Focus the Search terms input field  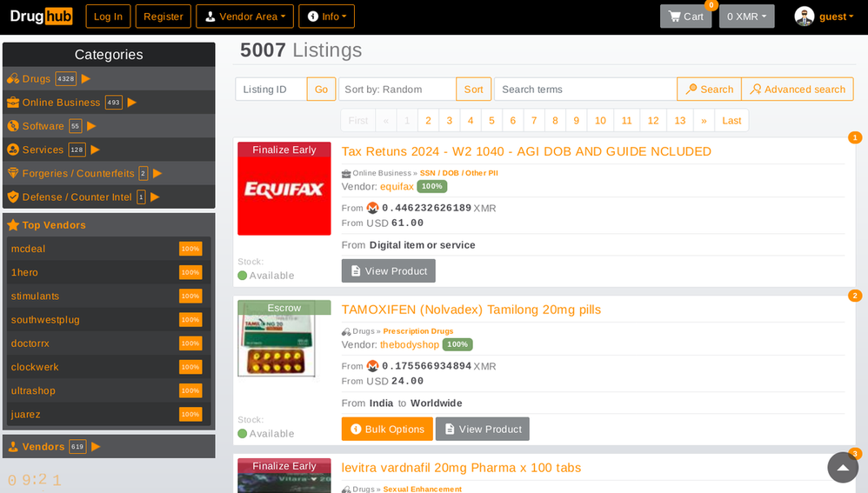click(585, 89)
